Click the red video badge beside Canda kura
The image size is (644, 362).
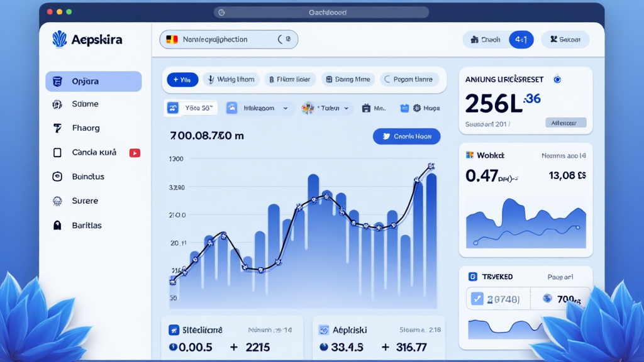[135, 153]
